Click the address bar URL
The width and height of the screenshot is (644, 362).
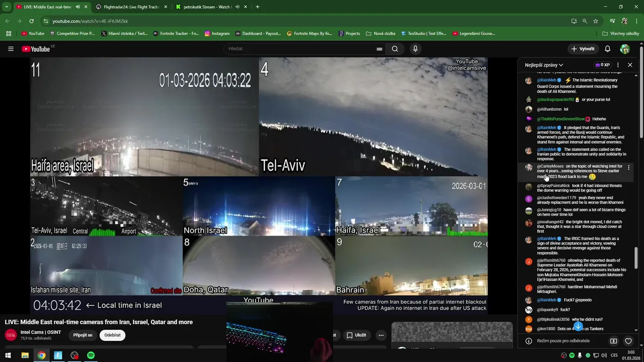[x=91, y=21]
